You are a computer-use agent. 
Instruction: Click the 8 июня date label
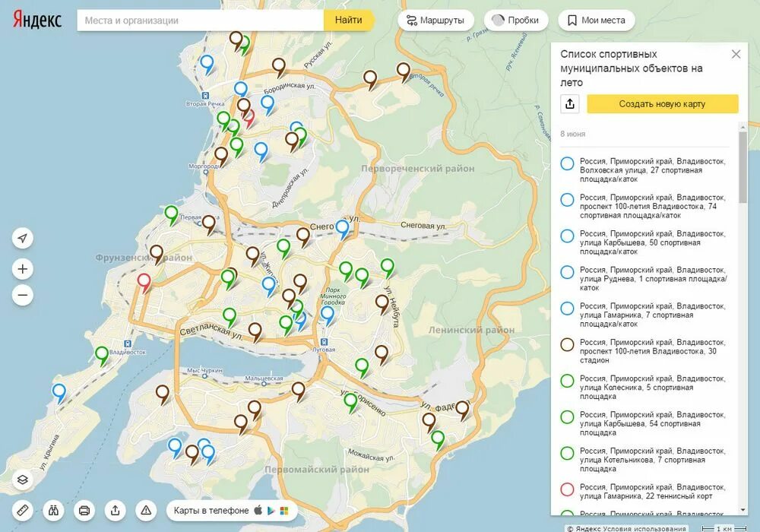tap(572, 134)
